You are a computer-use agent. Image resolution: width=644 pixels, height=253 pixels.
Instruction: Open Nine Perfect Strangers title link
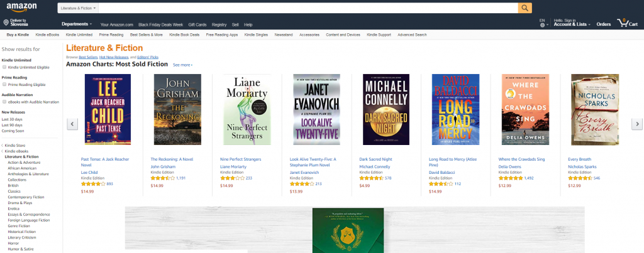click(x=241, y=159)
